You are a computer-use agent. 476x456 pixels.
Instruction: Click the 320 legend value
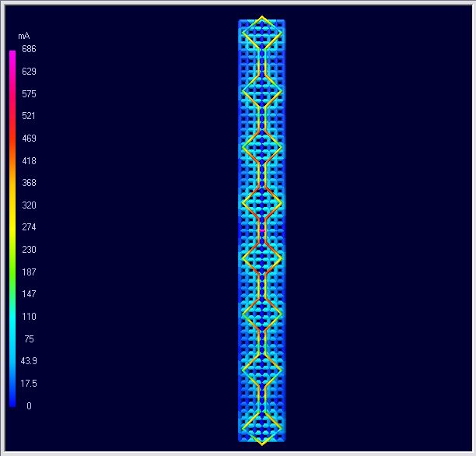[29, 205]
